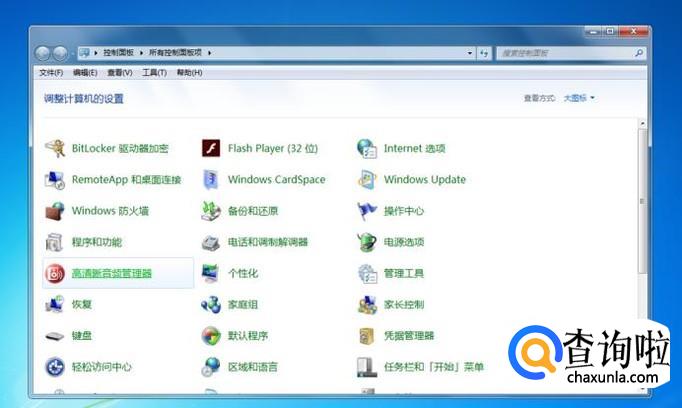682x408 pixels.
Task: Click the 控制面板 breadcrumb segment
Action: tap(118, 53)
